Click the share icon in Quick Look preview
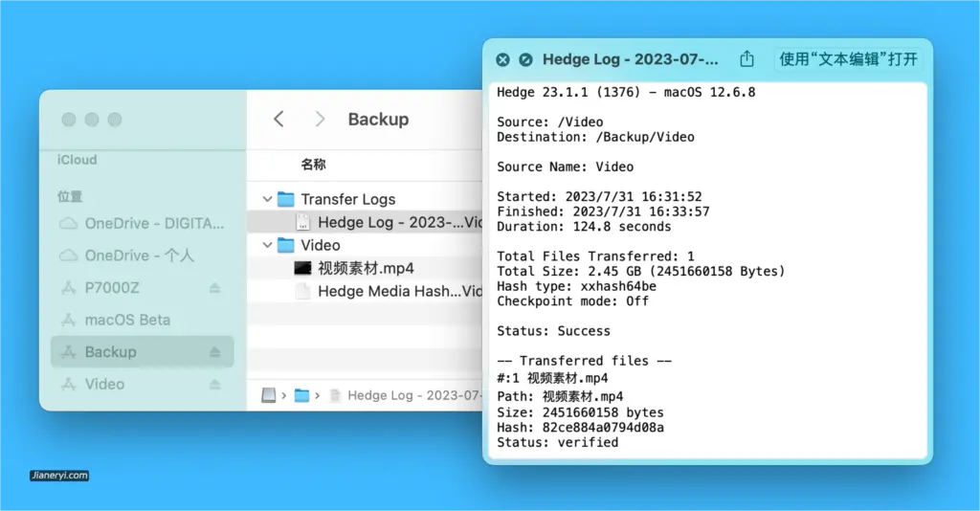980x511 pixels. [x=746, y=59]
